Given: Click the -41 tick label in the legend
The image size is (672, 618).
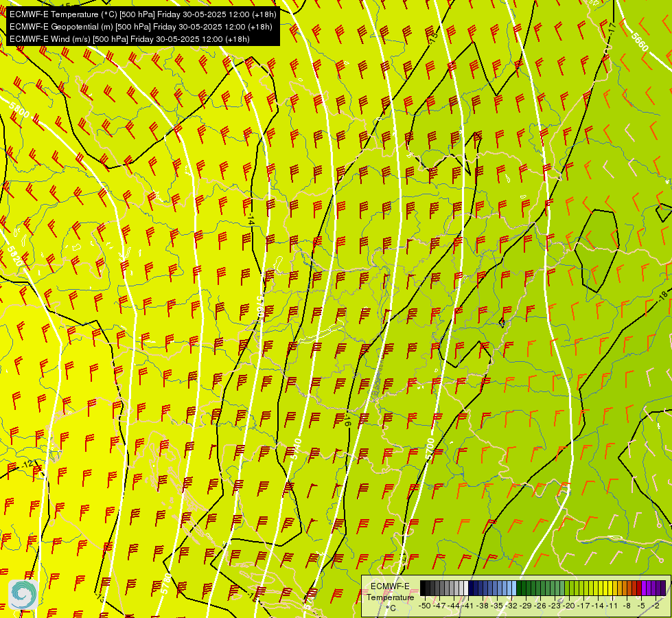Looking at the screenshot, I should coord(467,606).
